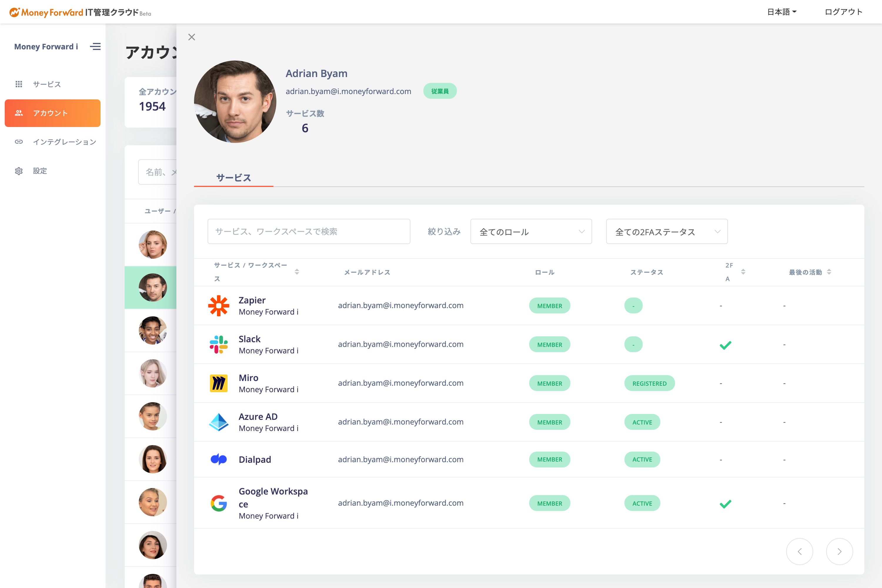The width and height of the screenshot is (882, 588).
Task: Click the Dialpad logo icon
Action: point(219,459)
